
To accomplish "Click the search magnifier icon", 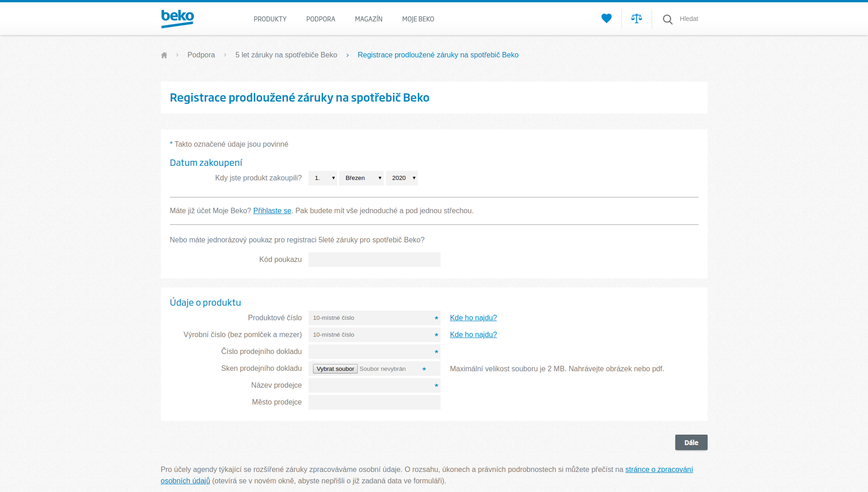I will pyautogui.click(x=668, y=19).
